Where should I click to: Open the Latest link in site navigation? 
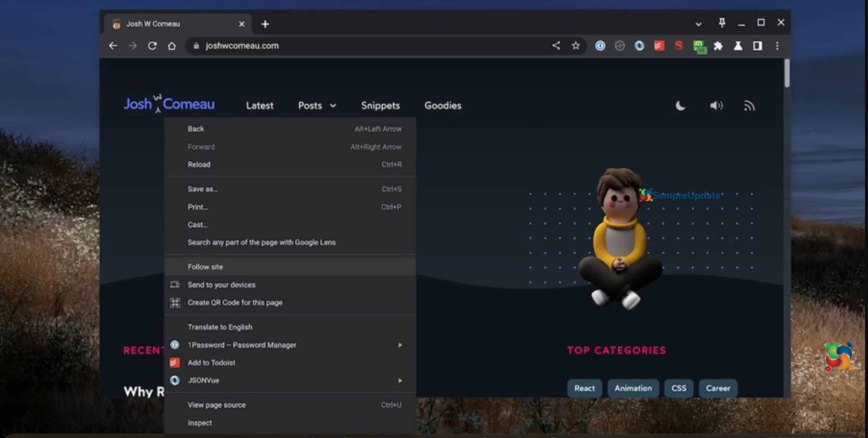pyautogui.click(x=260, y=106)
